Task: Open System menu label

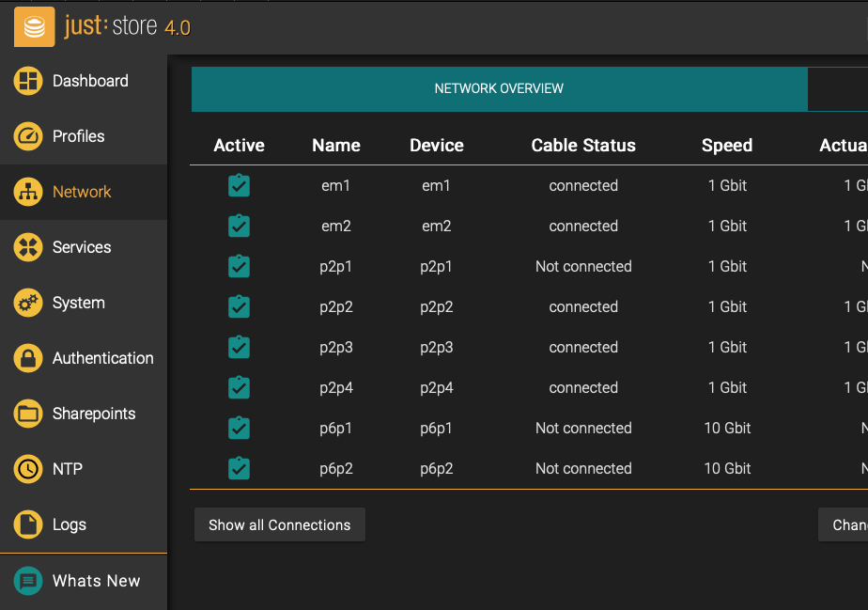Action: [x=79, y=303]
